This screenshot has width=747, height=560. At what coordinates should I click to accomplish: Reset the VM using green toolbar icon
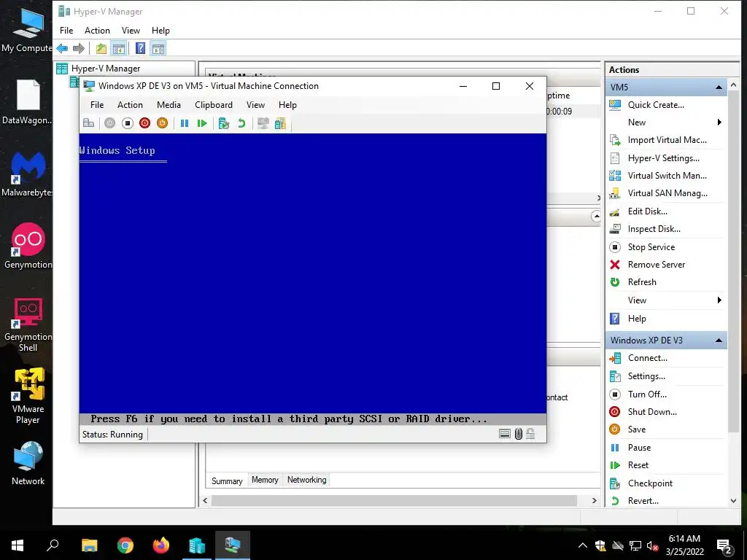tap(202, 123)
